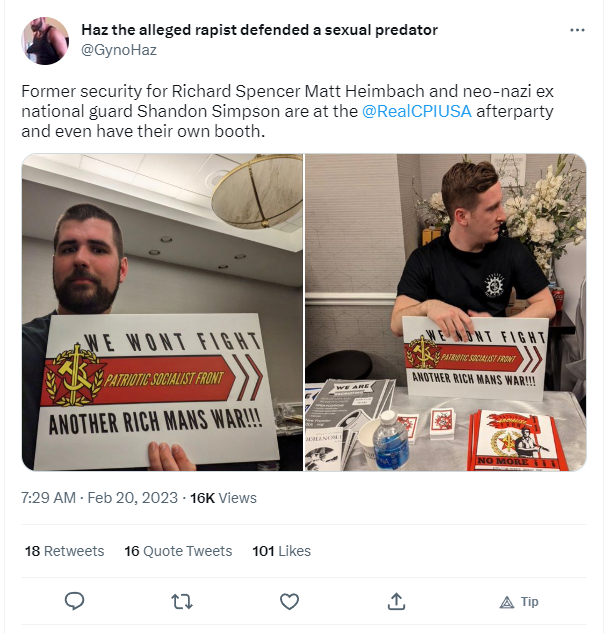Enlarge the left photo of bearded man

(x=162, y=312)
